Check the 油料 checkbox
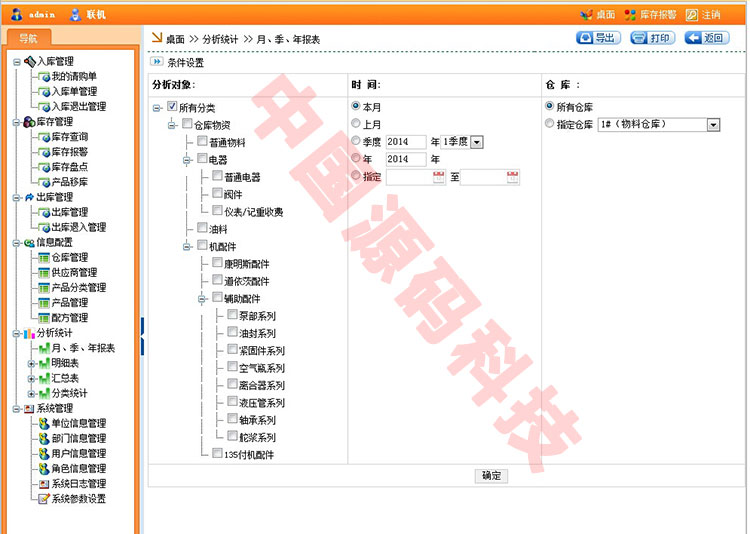750x534 pixels. (x=202, y=227)
